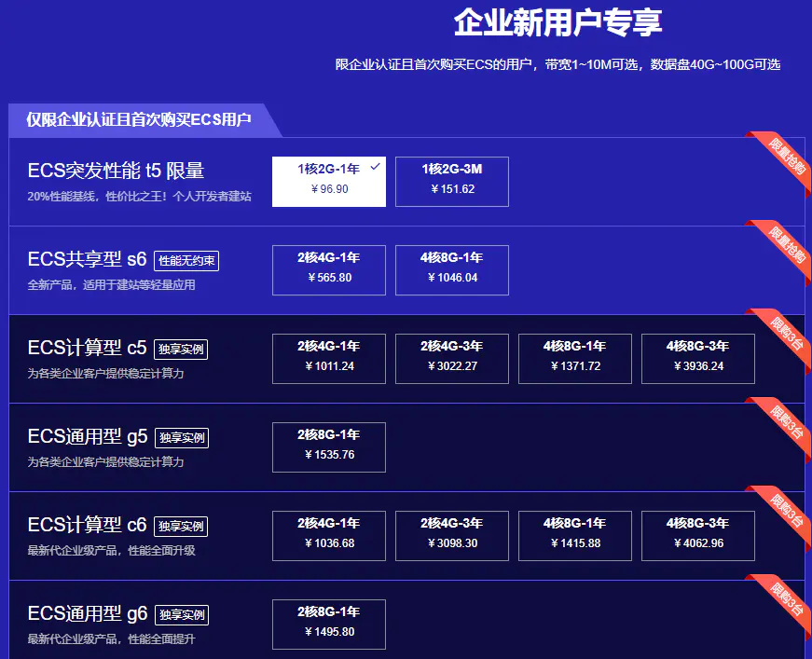The width and height of the screenshot is (812, 659).
Task: Click the 带宽1~10M可选 subtitle text
Action: coord(591,64)
